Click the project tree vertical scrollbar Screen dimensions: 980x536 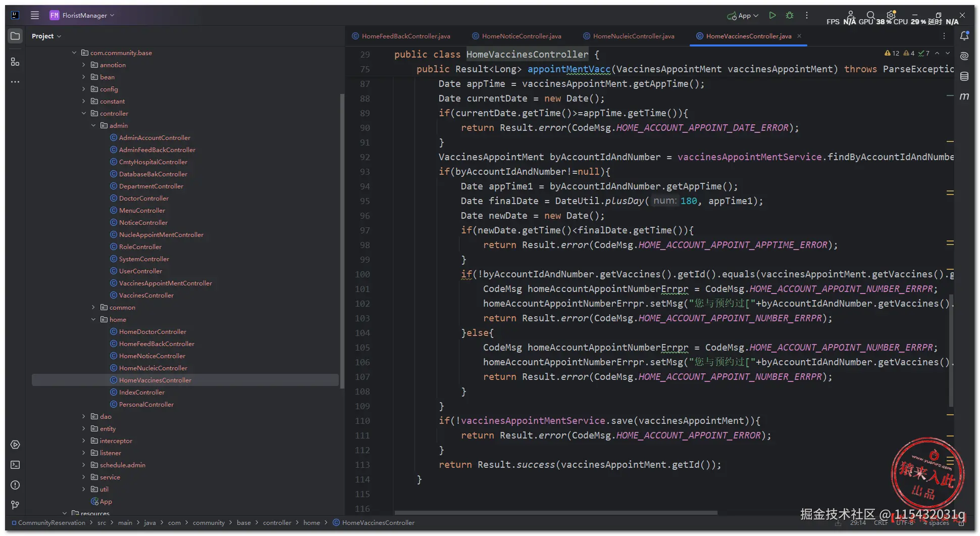click(x=342, y=240)
